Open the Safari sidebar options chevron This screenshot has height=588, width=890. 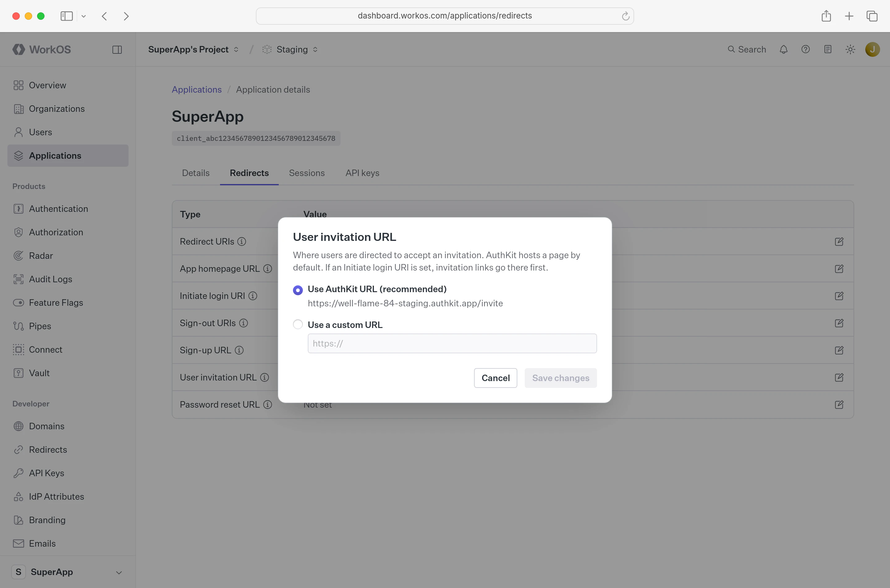[84, 16]
